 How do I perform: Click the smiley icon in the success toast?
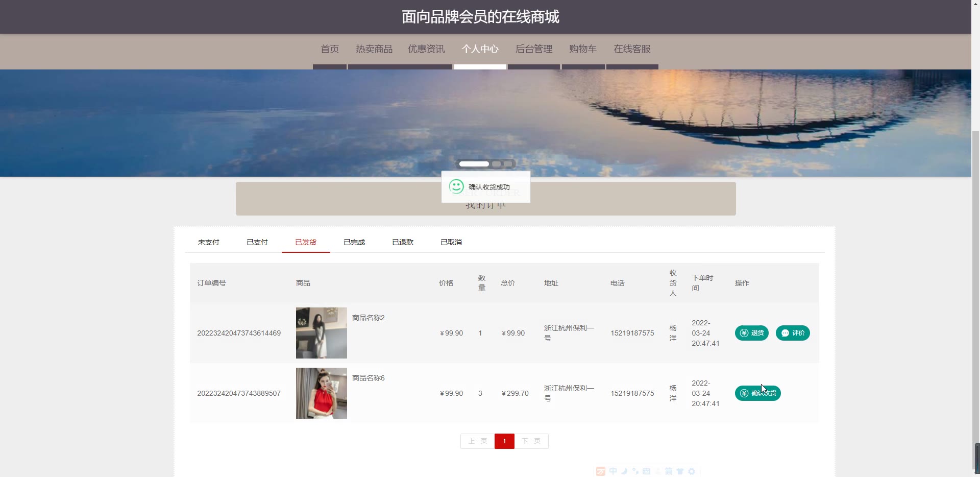coord(456,186)
